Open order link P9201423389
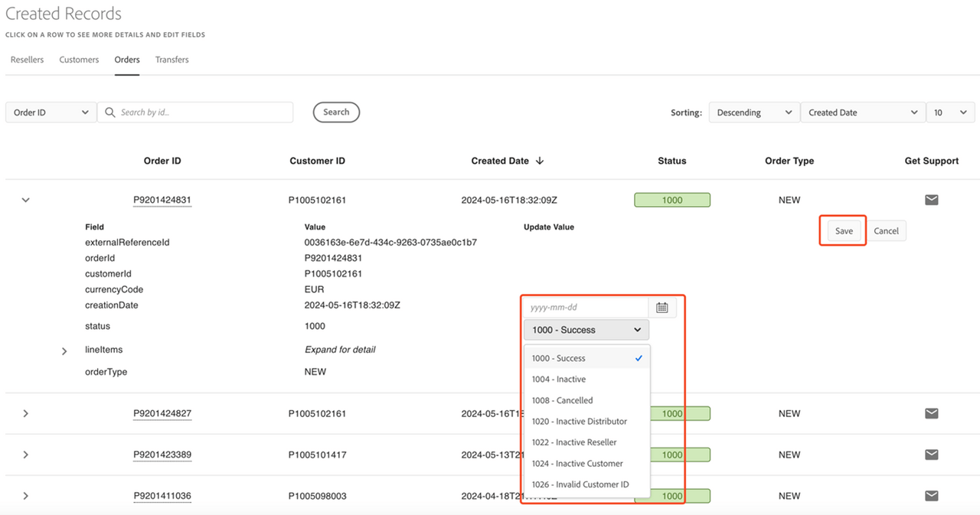 tap(162, 455)
